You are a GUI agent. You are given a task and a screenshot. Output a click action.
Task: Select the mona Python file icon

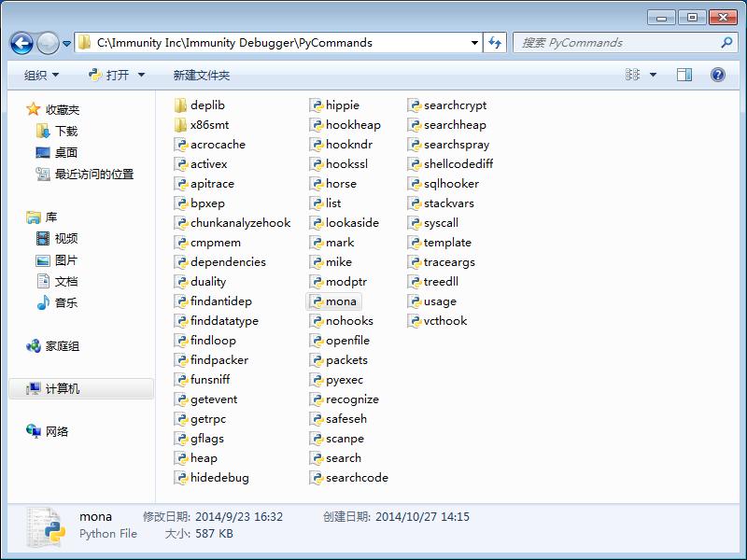[316, 301]
